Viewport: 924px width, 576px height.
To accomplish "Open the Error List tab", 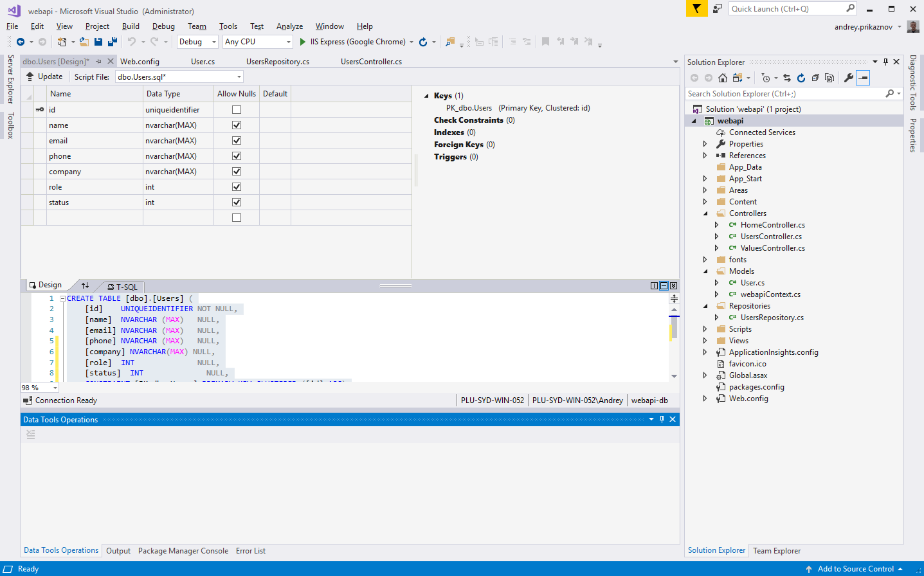I will pos(251,551).
